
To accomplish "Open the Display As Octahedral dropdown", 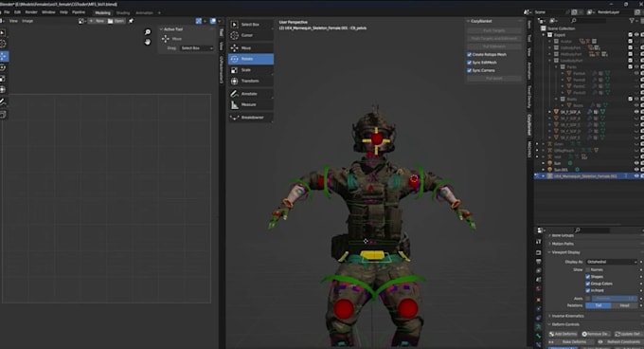I will point(612,262).
